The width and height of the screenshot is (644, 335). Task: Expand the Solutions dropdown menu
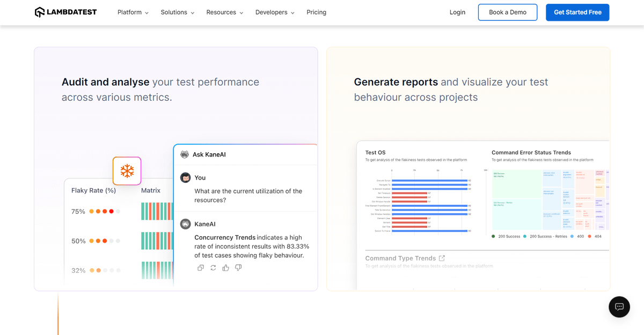178,12
